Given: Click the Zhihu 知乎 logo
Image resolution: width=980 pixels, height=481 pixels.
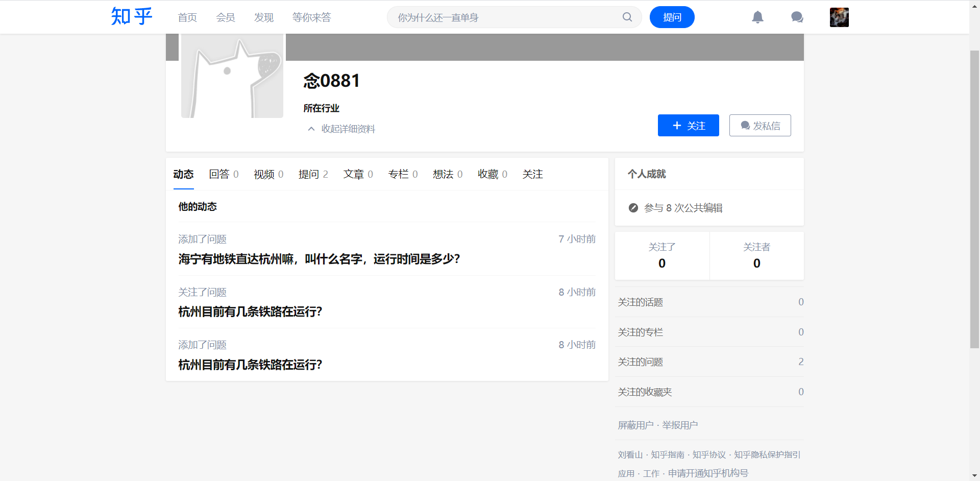Looking at the screenshot, I should point(132,16).
